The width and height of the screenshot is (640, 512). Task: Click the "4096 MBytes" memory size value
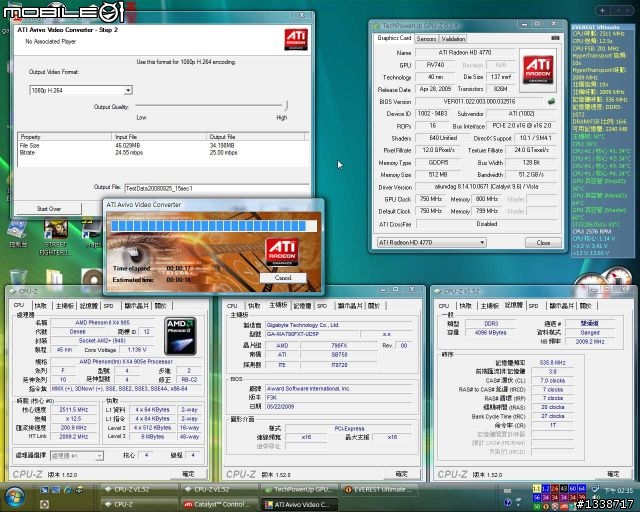[x=491, y=332]
